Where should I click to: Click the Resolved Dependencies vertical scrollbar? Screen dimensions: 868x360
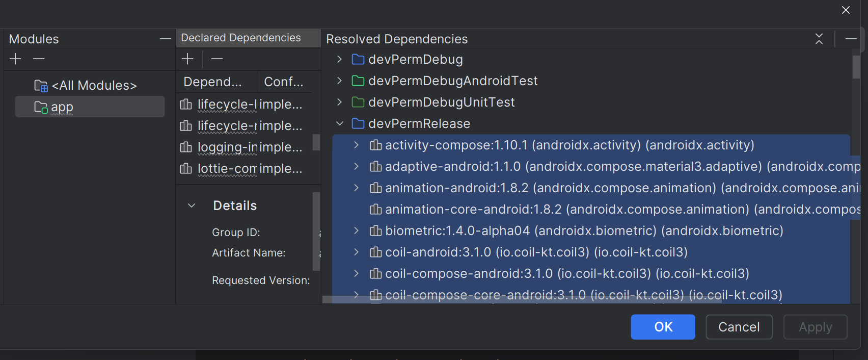pyautogui.click(x=856, y=67)
